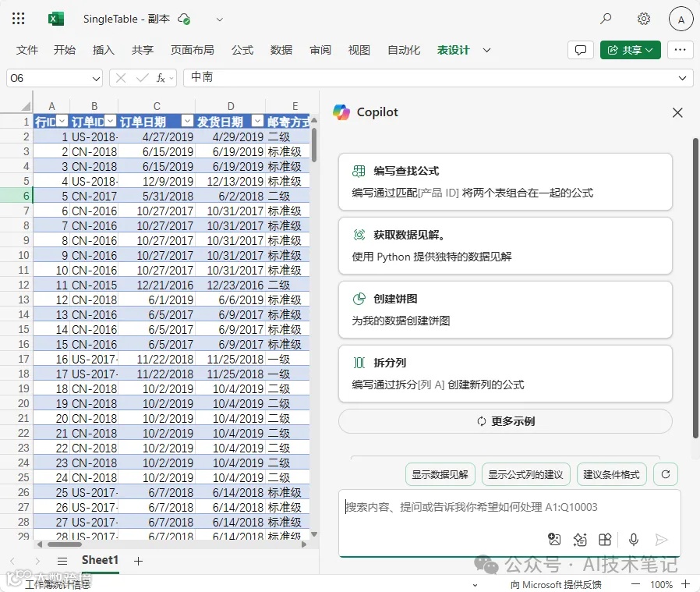Open the Name Box dropdown O6

(x=96, y=79)
